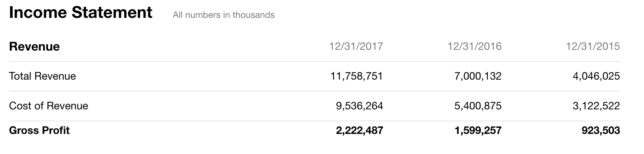This screenshot has width=644, height=154.
Task: Click the 12/31/2017 column header
Action: coord(356,46)
